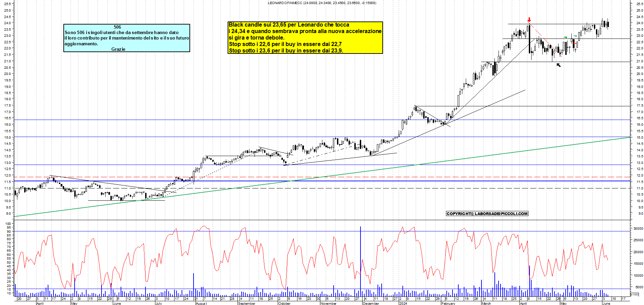Image resolution: width=644 pixels, height=305 pixels.
Task: Click the 'October' month label on time axis
Action: coord(285,303)
